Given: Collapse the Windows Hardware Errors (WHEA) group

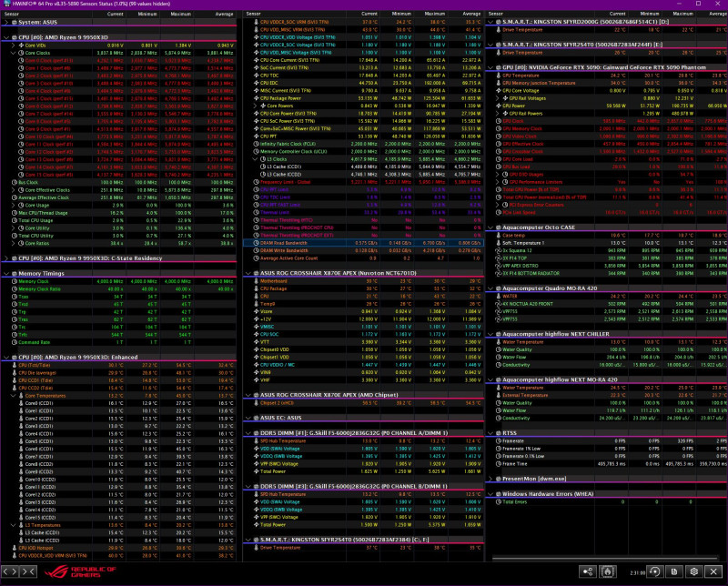Looking at the screenshot, I should pyautogui.click(x=490, y=494).
